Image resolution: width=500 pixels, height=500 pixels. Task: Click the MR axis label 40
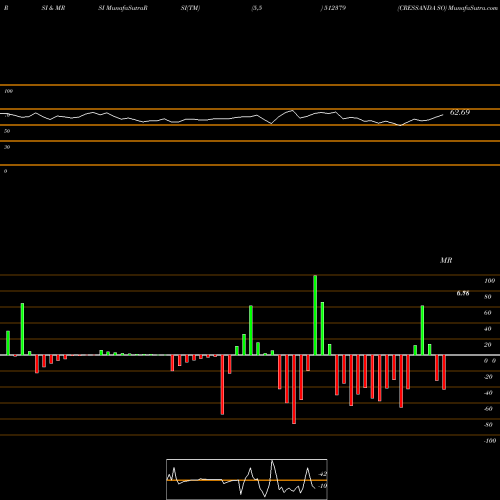[x=488, y=329]
